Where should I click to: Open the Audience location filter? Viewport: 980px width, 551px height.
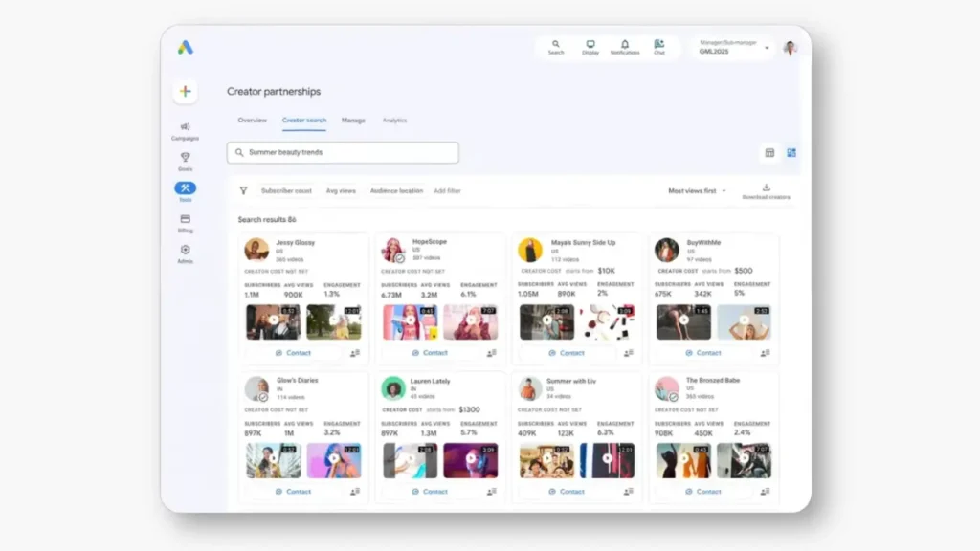[x=396, y=191]
